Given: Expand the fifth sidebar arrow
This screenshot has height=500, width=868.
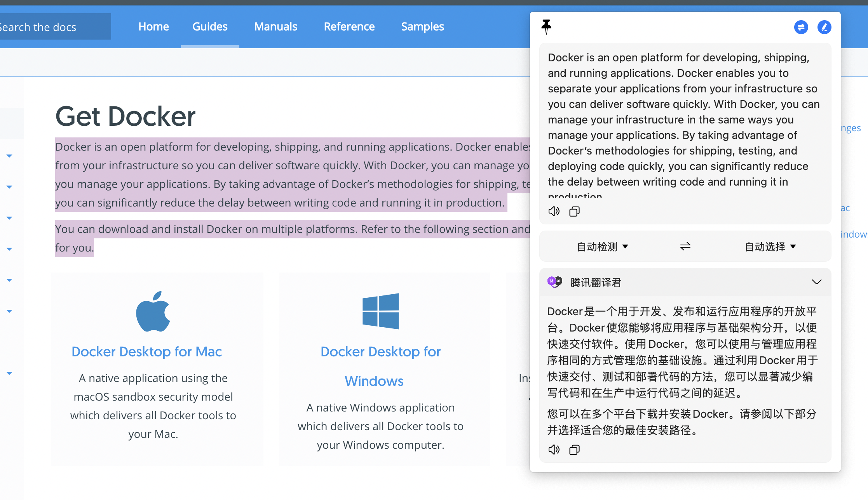Looking at the screenshot, I should (x=9, y=280).
